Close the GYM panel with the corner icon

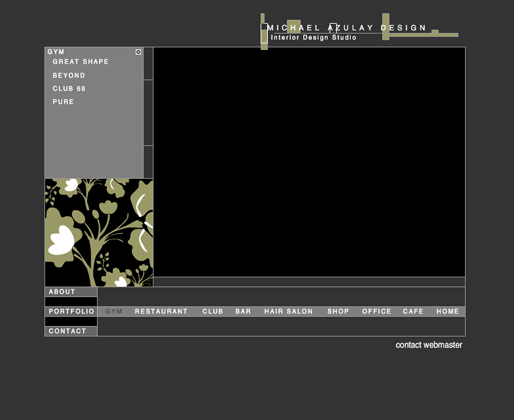(x=138, y=52)
